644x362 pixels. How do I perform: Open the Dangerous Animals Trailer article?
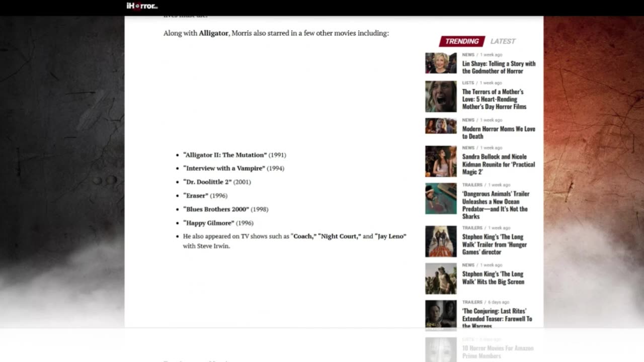(496, 205)
